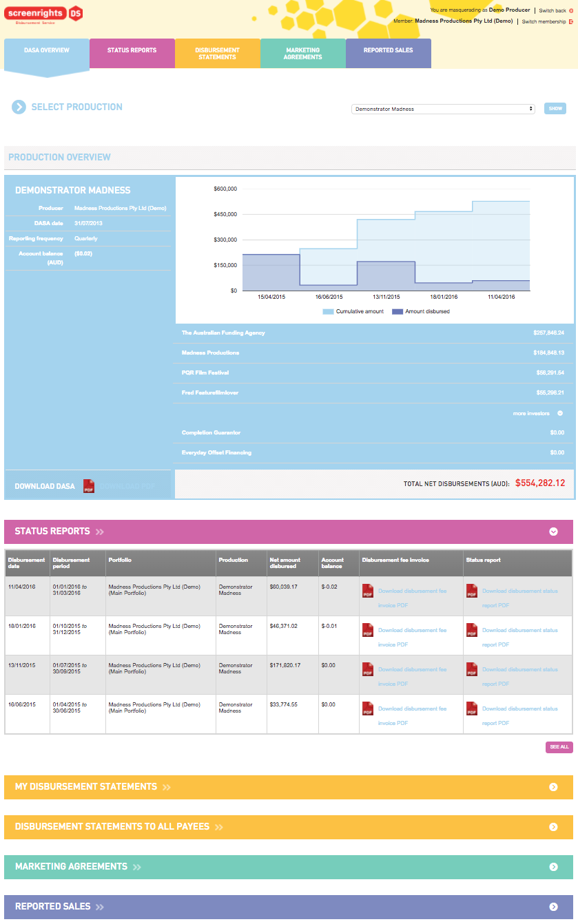Click the Everyday Offset Financing row
Image resolution: width=578 pixels, height=924 pixels.
pyautogui.click(x=374, y=452)
